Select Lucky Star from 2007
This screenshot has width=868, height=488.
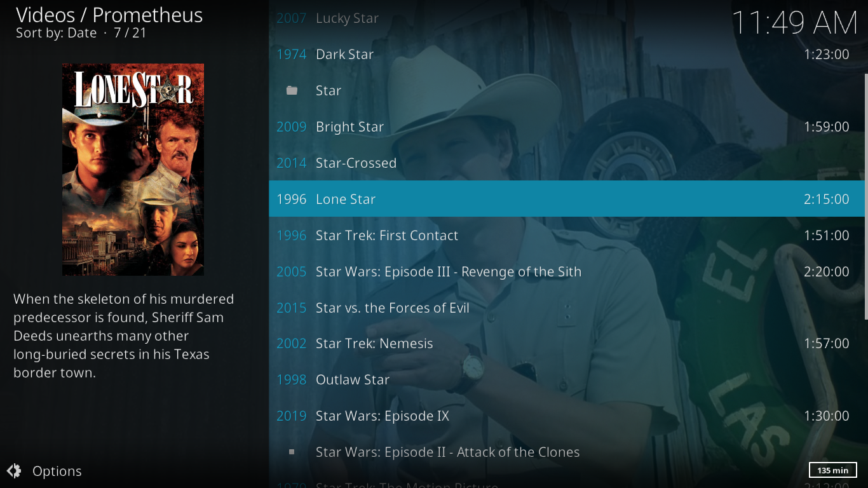click(567, 18)
